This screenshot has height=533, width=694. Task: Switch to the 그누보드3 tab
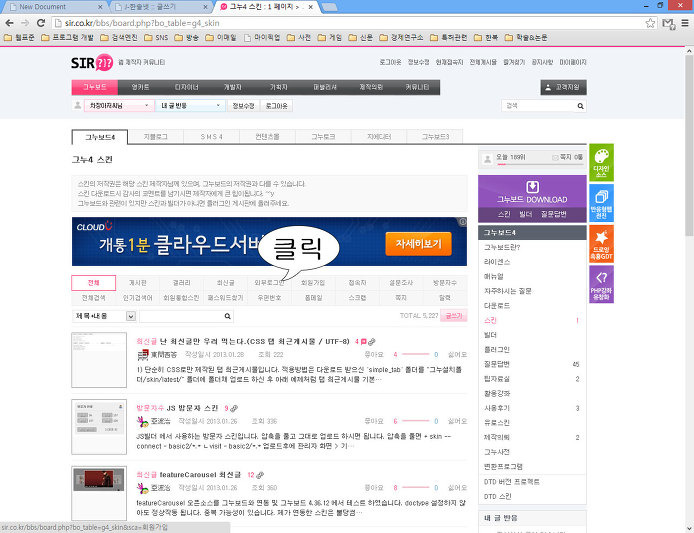point(435,137)
